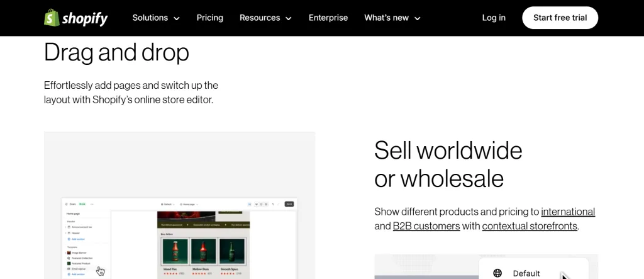Expand the Solutions menu chevron
644x279 pixels.
point(177,18)
